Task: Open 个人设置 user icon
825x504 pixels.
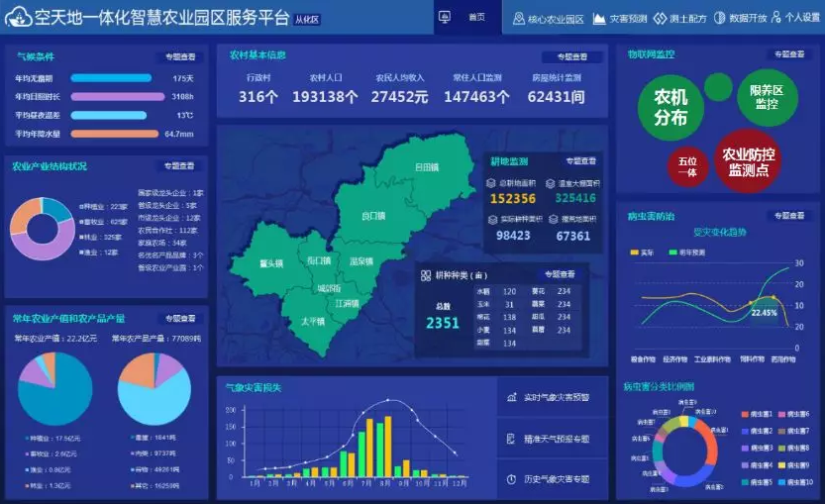Action: pyautogui.click(x=776, y=19)
